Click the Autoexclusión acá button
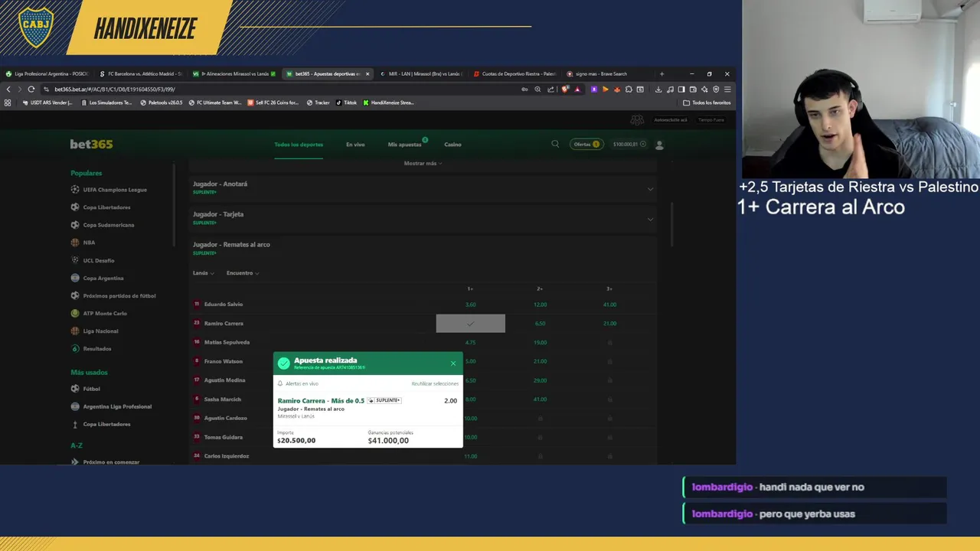980x551 pixels. [671, 120]
